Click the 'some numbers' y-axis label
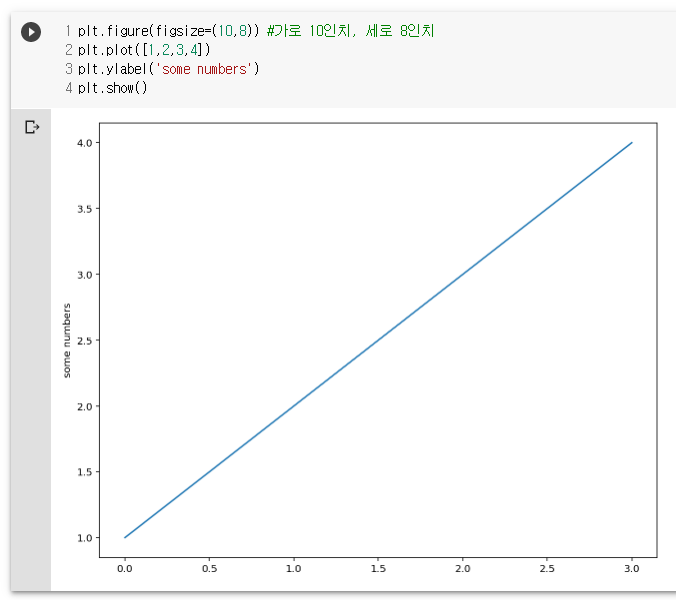 pos(66,341)
